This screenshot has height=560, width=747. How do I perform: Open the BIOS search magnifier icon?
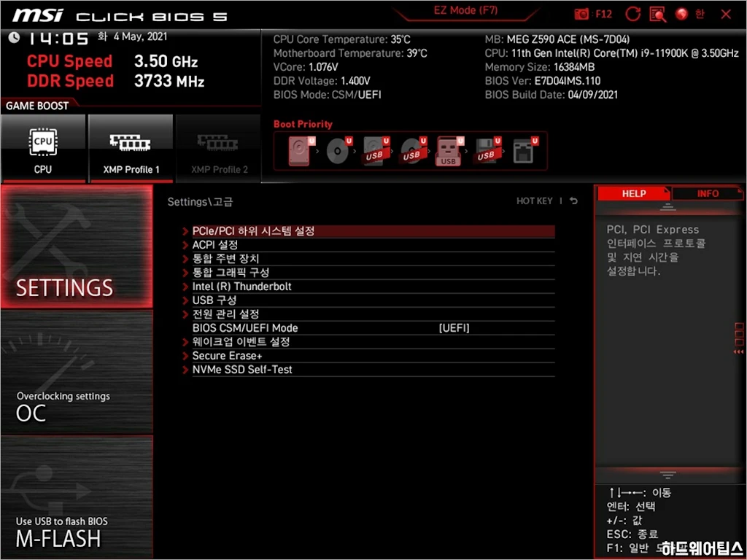click(658, 15)
